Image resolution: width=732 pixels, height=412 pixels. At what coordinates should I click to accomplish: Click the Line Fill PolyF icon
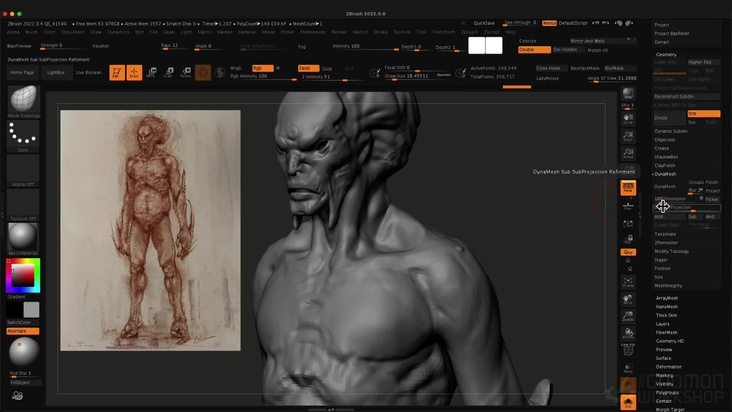pos(628,349)
